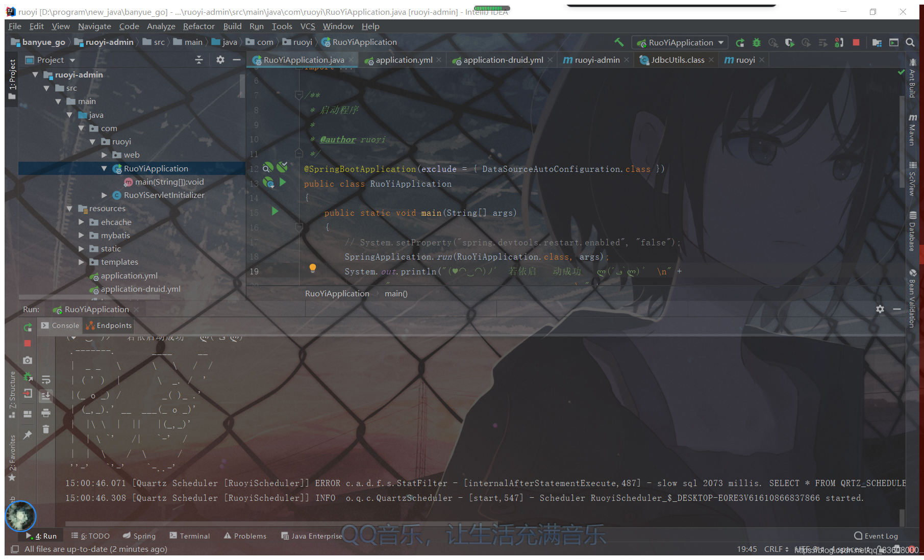Open the Project Structure dialog icon
Screen dimensions: 924x560
pos(877,42)
